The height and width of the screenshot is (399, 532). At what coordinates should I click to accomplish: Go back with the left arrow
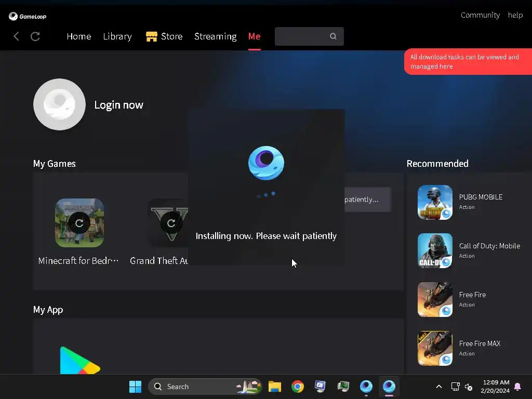coord(16,36)
